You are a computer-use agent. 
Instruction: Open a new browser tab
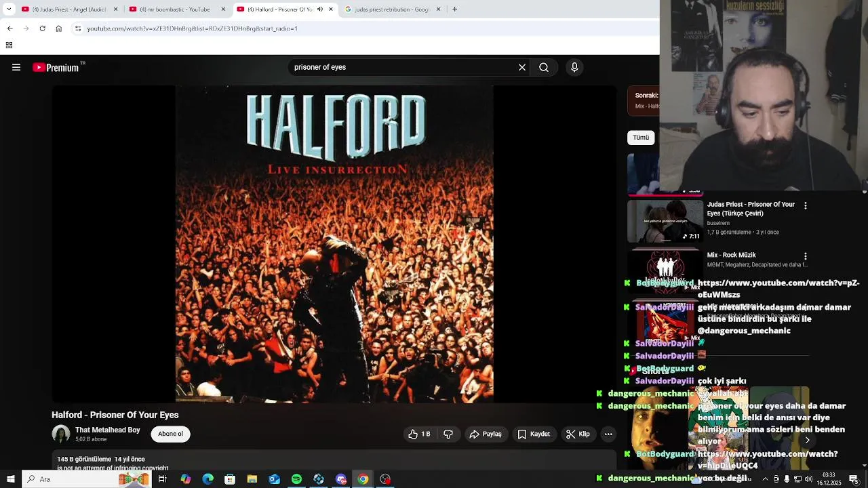click(x=454, y=9)
